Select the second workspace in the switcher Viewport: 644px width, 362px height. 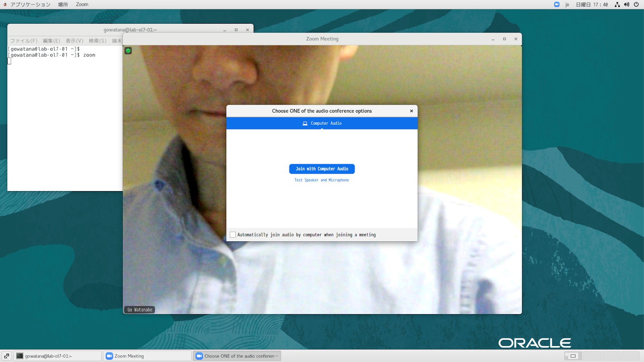pos(592,356)
